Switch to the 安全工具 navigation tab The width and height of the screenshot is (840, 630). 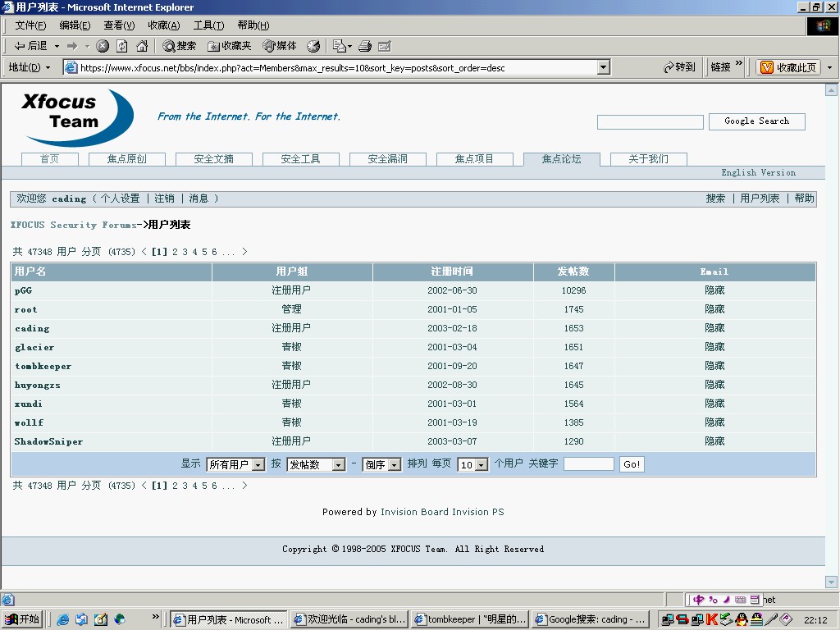pos(300,159)
